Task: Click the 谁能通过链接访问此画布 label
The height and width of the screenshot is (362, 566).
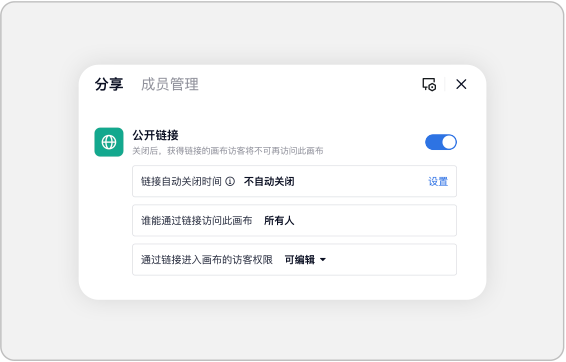Action: (x=196, y=221)
